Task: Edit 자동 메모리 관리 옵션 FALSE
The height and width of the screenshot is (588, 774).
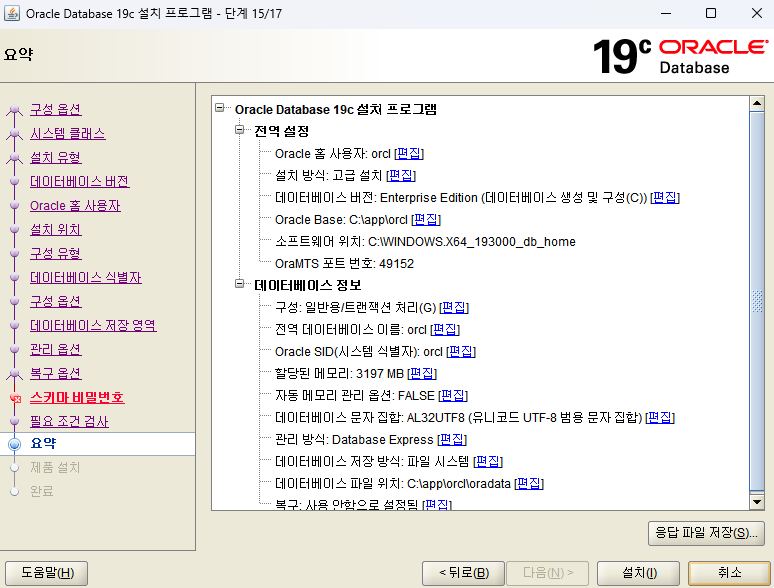Action: coord(453,395)
